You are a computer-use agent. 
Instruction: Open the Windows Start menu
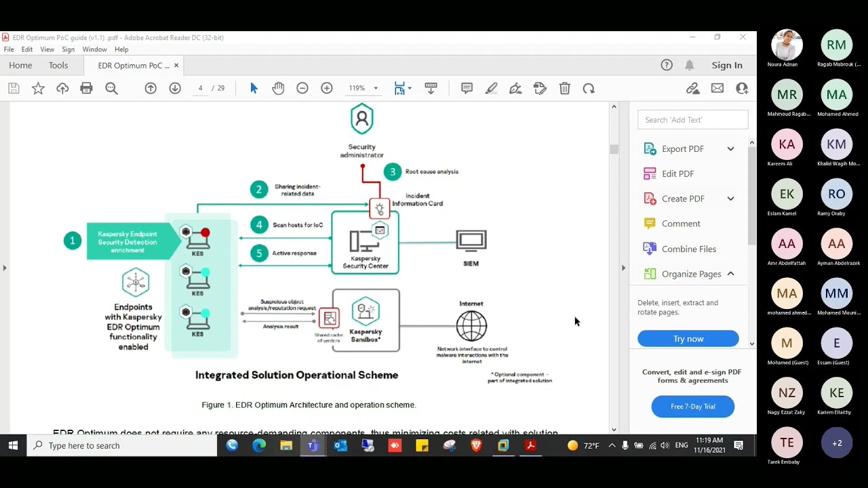click(x=13, y=445)
